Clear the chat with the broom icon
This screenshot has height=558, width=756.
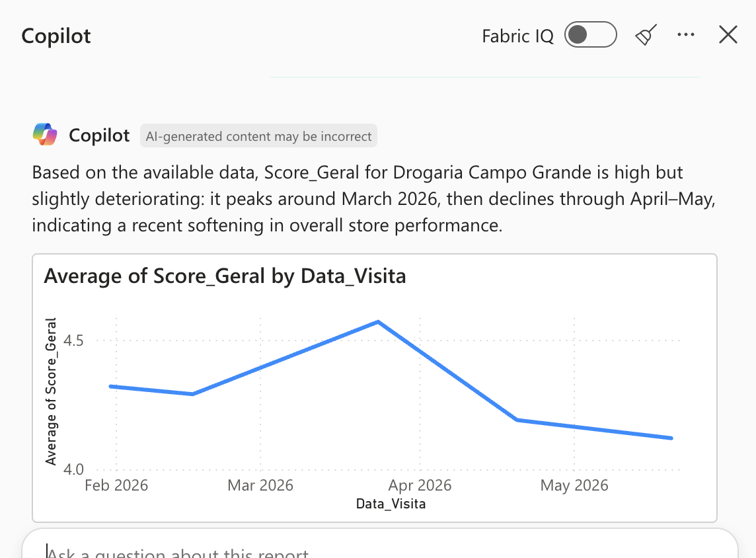click(646, 35)
